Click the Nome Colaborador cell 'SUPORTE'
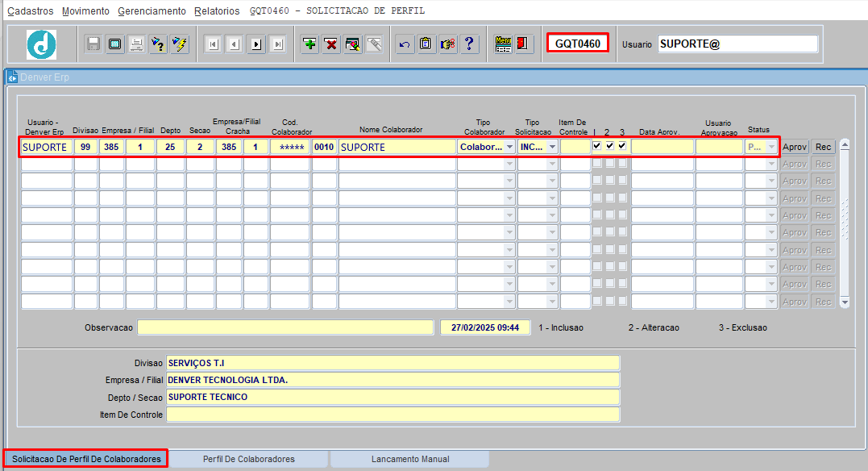868x471 pixels. point(397,147)
